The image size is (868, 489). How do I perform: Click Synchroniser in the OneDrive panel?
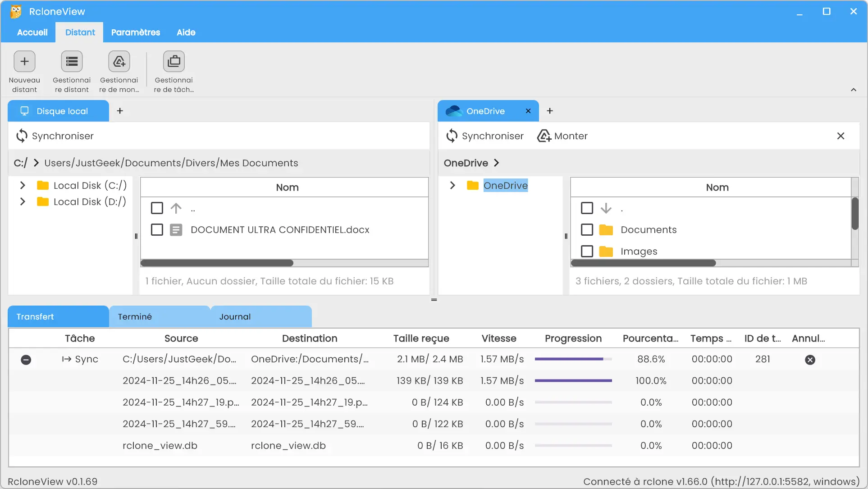[484, 136]
